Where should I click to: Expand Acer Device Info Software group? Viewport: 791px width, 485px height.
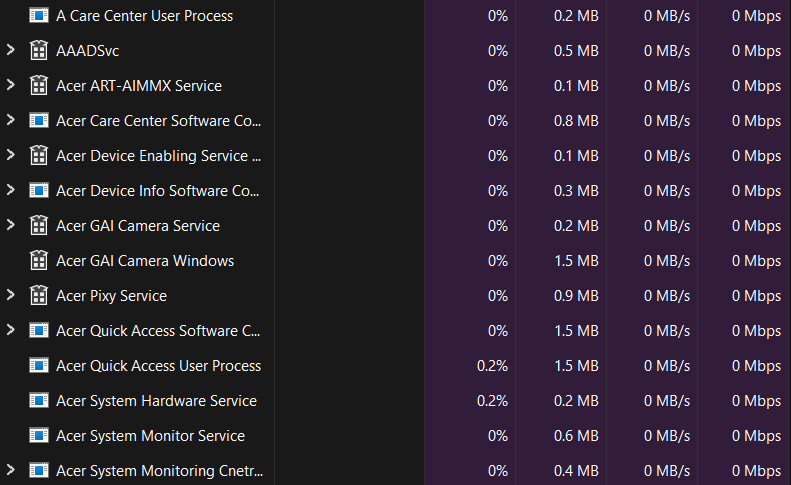10,190
